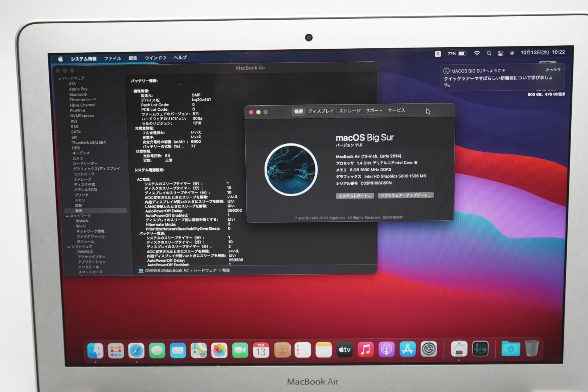Open the ウインドウ menu

155,58
